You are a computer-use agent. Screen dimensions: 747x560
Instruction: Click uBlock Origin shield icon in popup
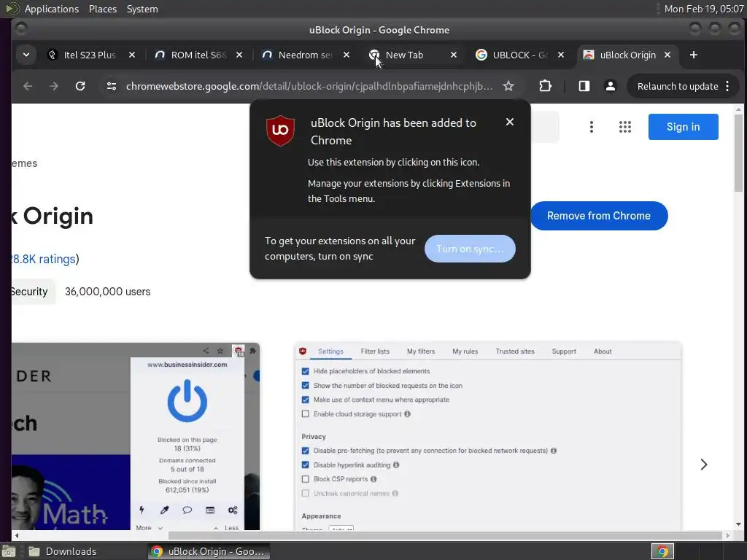point(281,130)
